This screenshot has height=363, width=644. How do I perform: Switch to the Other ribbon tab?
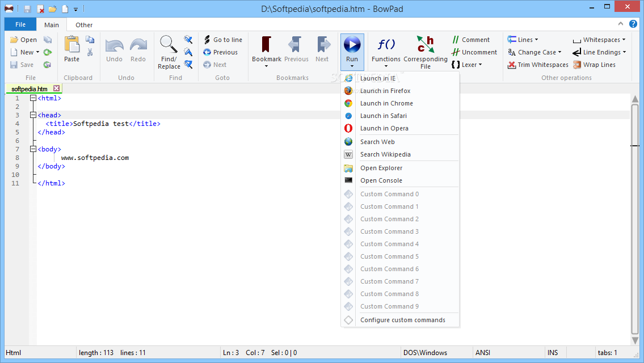(84, 25)
